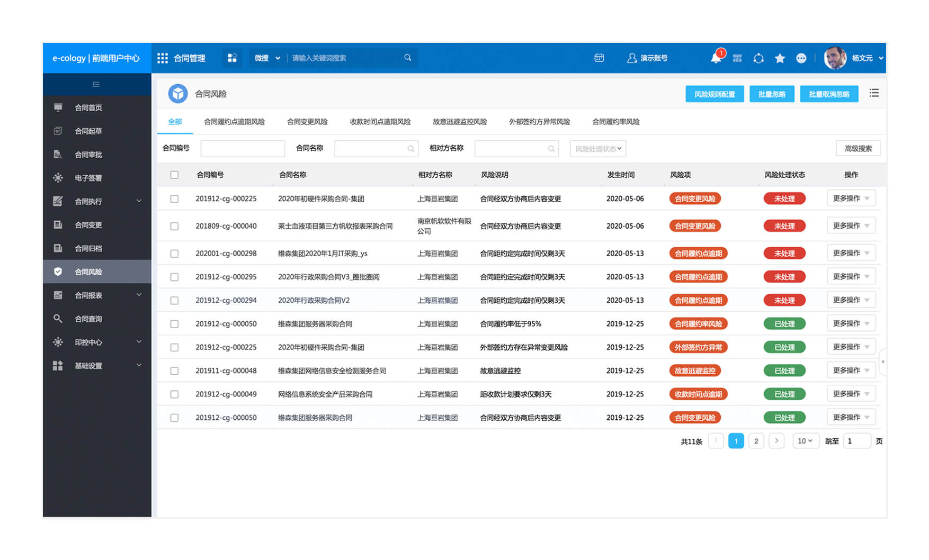The height and width of the screenshot is (560, 929).
Task: Open 电子签署 in sidebar
Action: [x=97, y=178]
